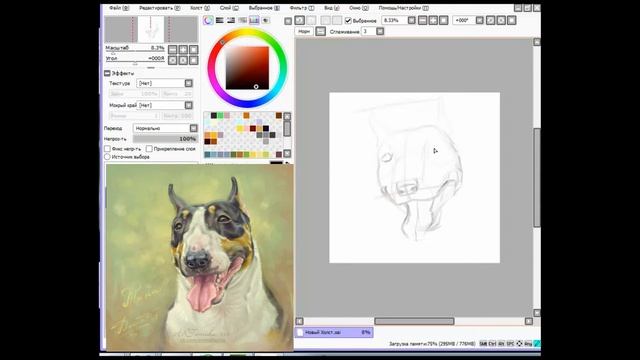The height and width of the screenshot is (360, 640).
Task: Zoom out using top toolbar minus
Action: pyautogui.click(x=422, y=20)
